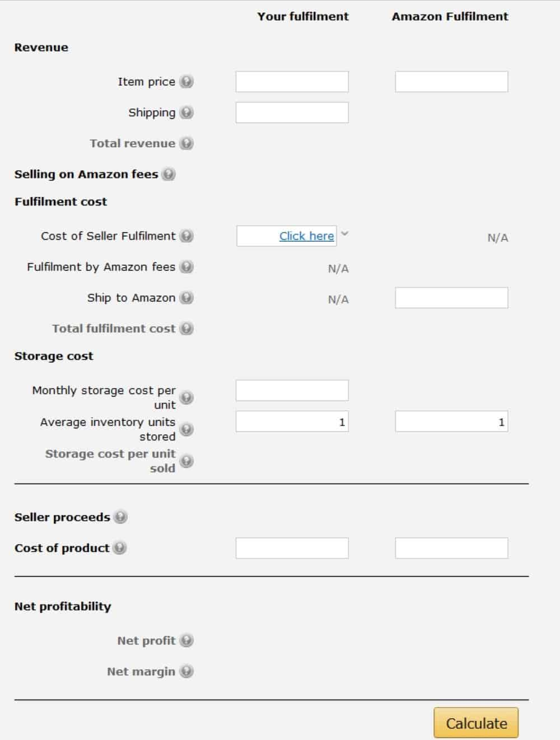Click the Net profit help icon
560x740 pixels.
coord(186,640)
